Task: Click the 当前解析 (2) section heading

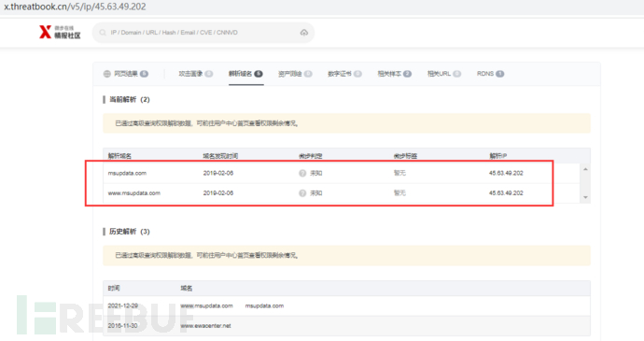Action: [x=130, y=100]
